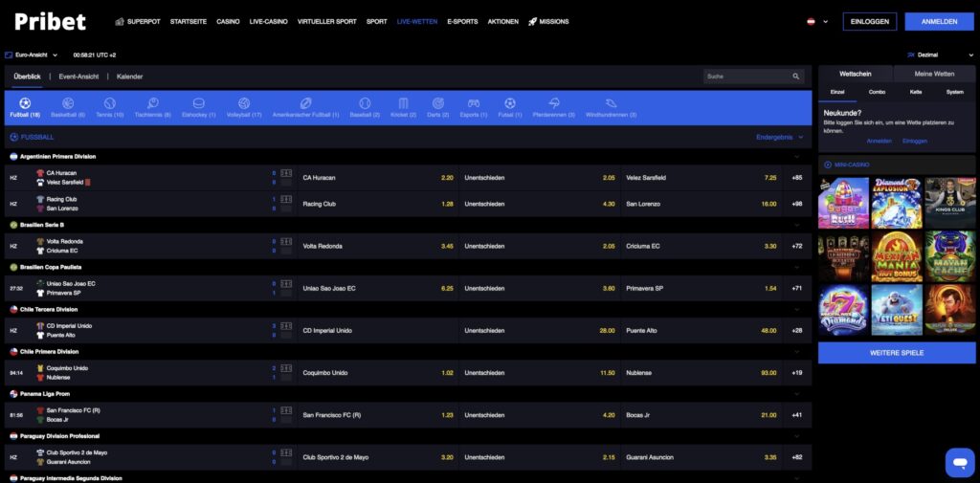Open the Yeti Quest game thumbnail
Screen dimensions: 980x483
(896, 310)
